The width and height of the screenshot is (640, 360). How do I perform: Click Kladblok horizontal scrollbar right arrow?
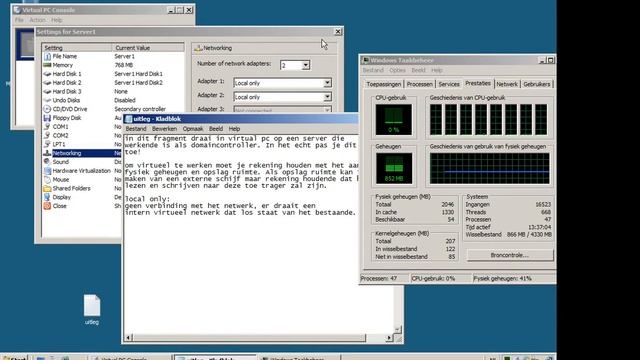point(389,338)
